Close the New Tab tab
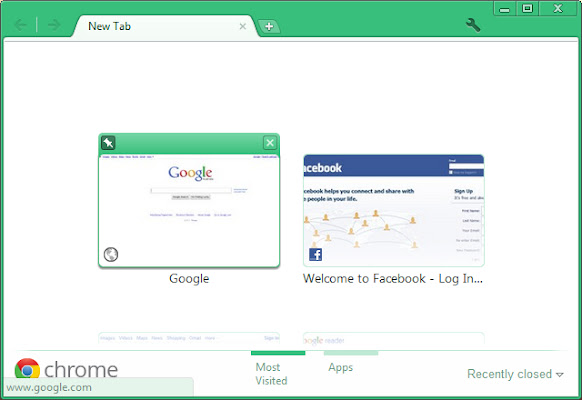This screenshot has width=582, height=400. click(243, 26)
